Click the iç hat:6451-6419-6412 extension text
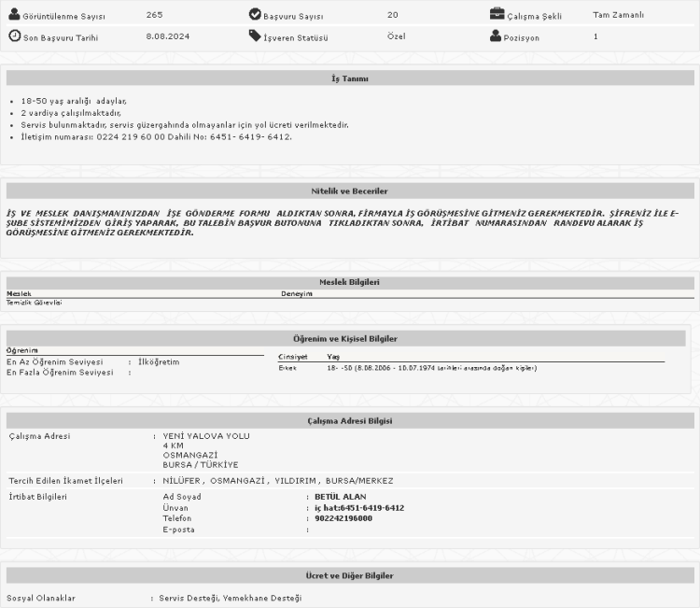Screen dimensions: 700x608 click(x=359, y=507)
